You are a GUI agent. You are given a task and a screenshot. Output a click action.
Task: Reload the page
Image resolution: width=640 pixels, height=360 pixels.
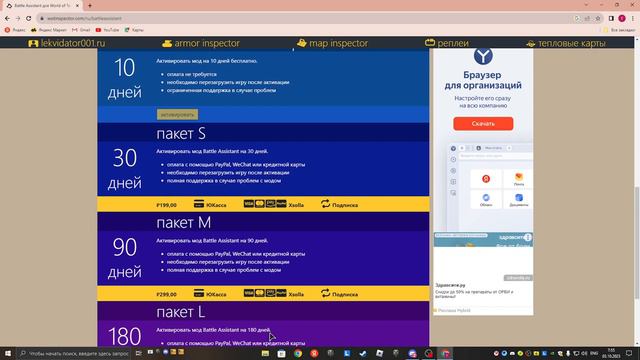pyautogui.click(x=29, y=18)
